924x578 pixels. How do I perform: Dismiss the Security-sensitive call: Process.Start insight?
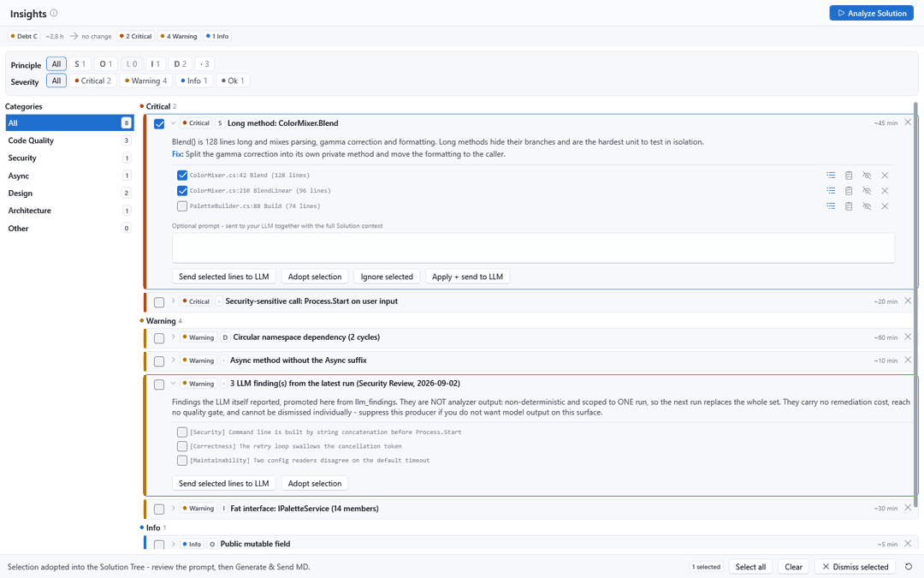pyautogui.click(x=908, y=301)
